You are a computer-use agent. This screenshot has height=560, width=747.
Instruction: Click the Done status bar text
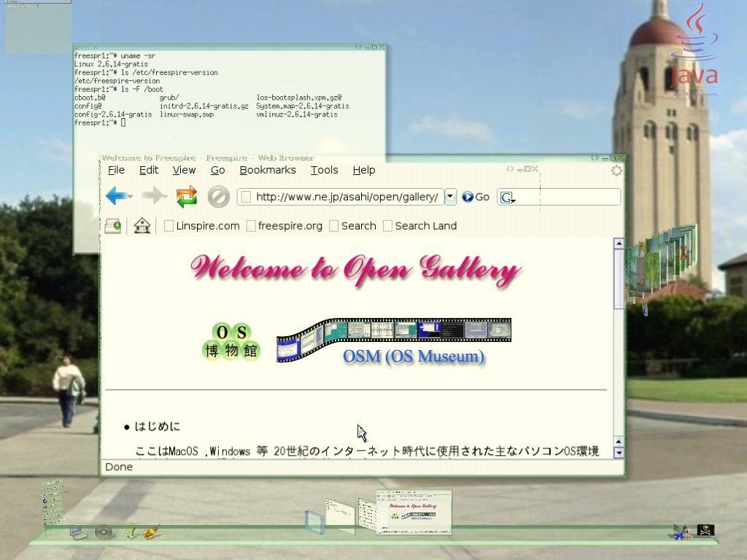tap(119, 467)
